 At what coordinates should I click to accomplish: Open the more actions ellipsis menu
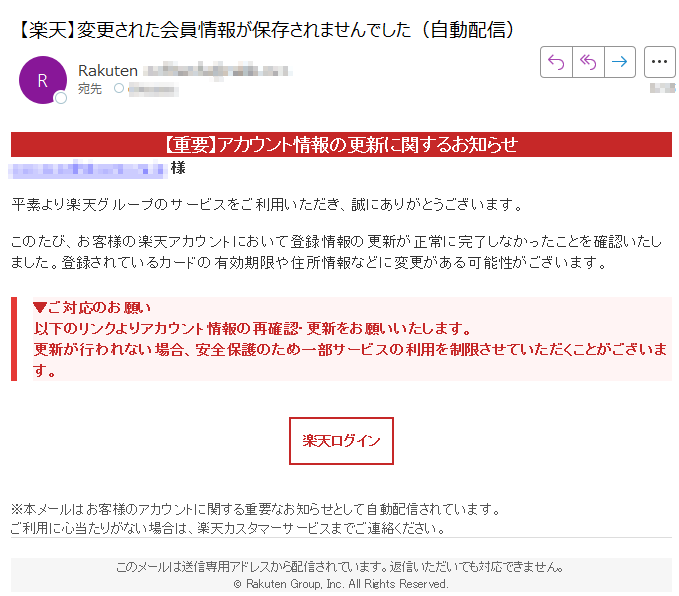click(659, 62)
